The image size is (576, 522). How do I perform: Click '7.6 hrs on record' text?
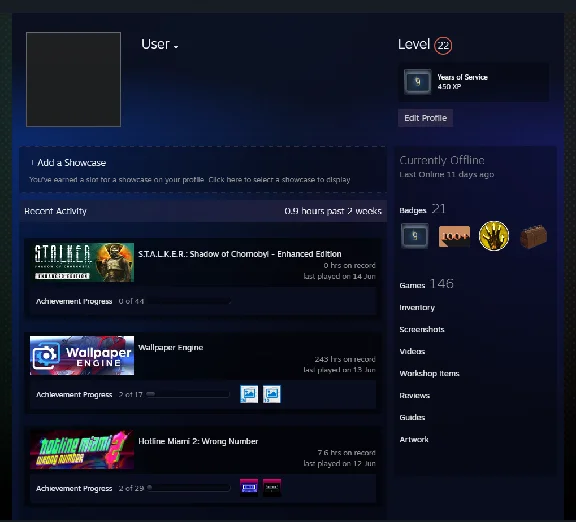[x=346, y=453]
